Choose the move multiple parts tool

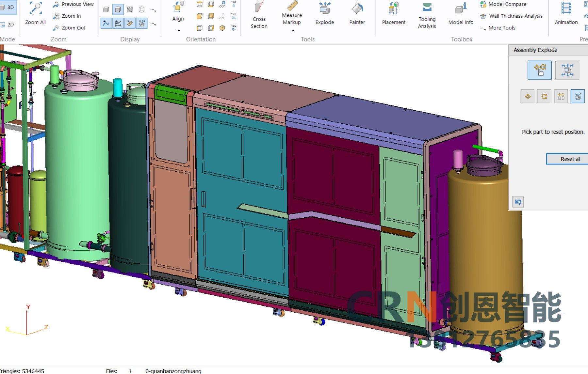[561, 96]
